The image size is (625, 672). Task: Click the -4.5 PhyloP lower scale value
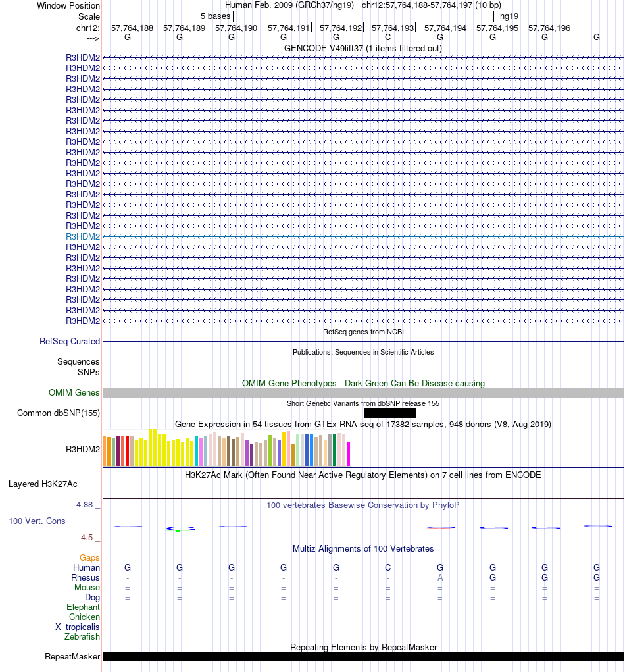point(86,538)
